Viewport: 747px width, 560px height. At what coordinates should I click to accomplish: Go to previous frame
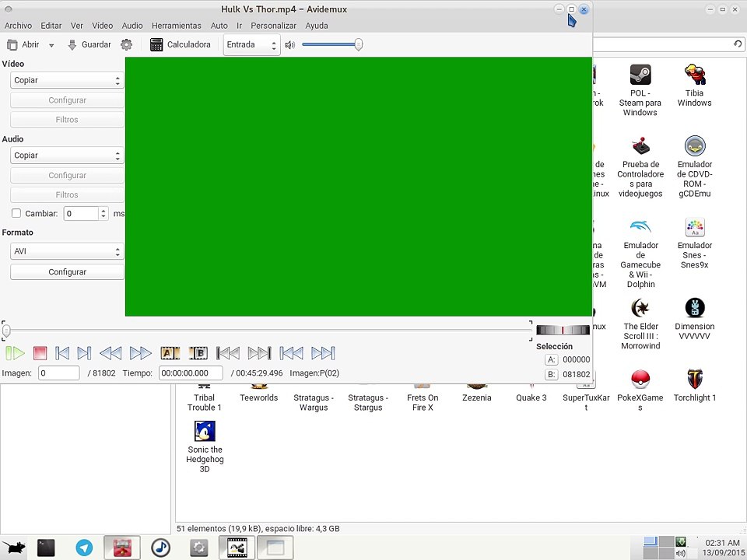point(62,353)
